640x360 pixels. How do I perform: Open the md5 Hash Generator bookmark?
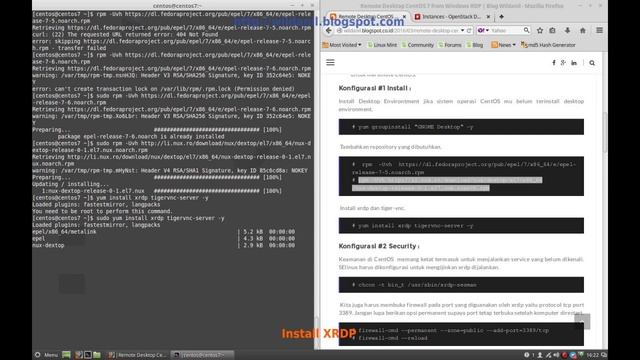point(548,45)
